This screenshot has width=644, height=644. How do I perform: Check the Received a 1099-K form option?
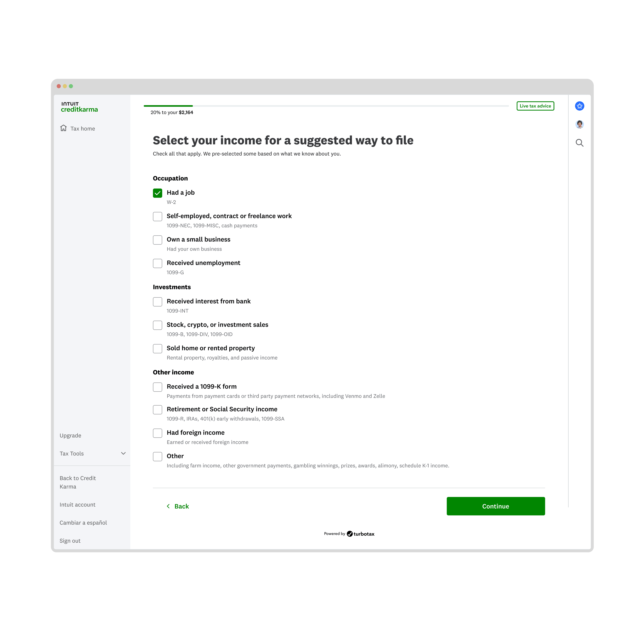click(x=157, y=387)
